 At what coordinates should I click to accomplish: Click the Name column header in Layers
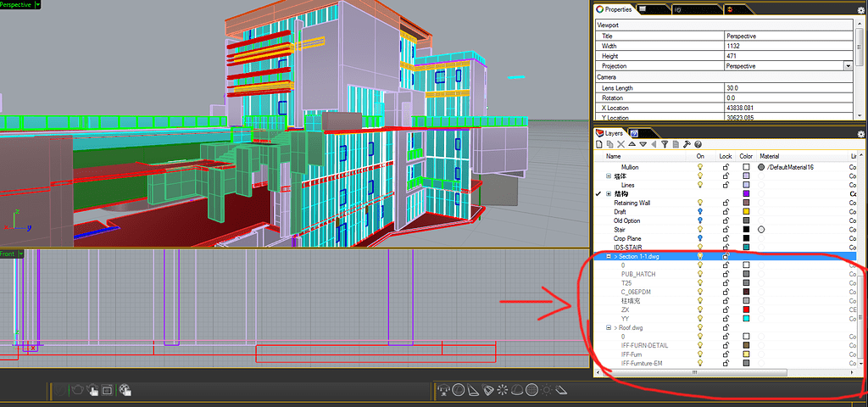pos(614,157)
